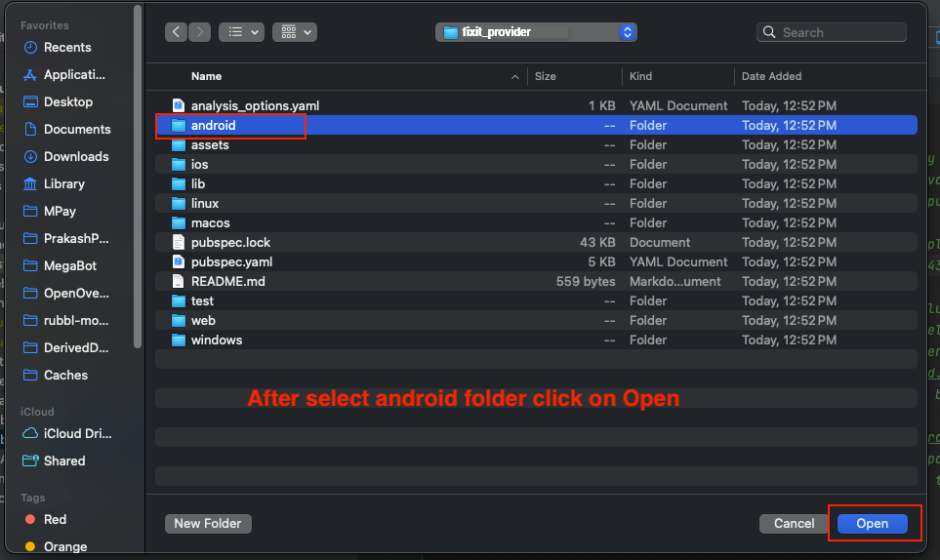This screenshot has width=940, height=560.
Task: Click the Cancel button
Action: [x=794, y=524]
